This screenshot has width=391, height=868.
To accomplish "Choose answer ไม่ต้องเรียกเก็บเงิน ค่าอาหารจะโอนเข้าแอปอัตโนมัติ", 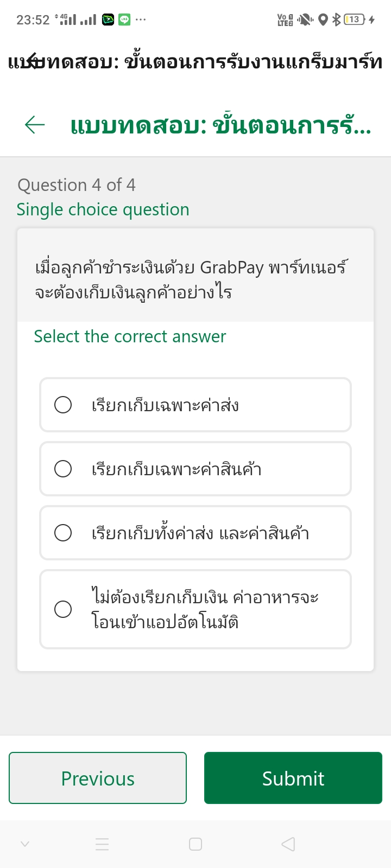I will pyautogui.click(x=63, y=609).
